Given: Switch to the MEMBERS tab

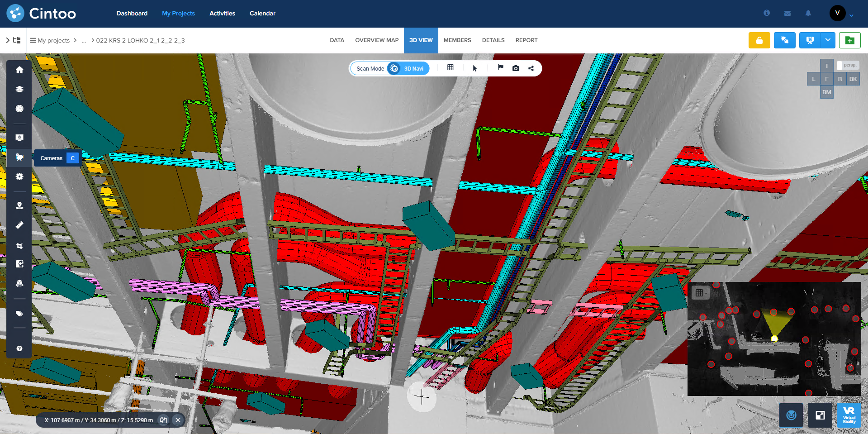Looking at the screenshot, I should pyautogui.click(x=457, y=40).
